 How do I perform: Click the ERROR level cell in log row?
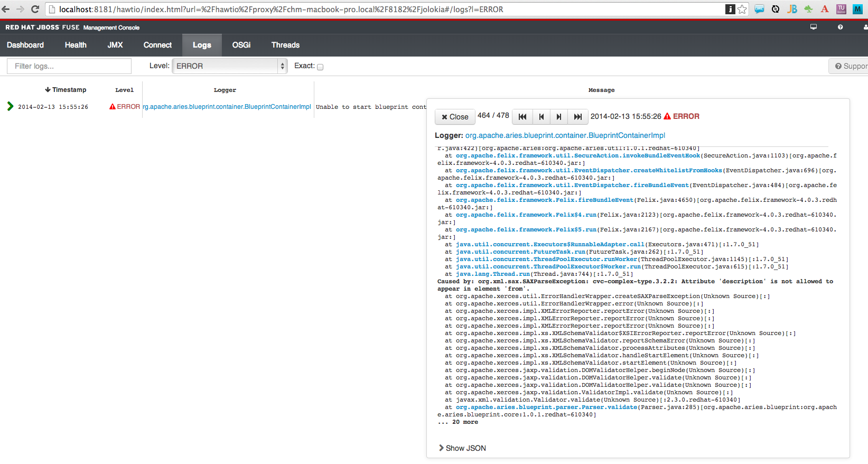125,107
